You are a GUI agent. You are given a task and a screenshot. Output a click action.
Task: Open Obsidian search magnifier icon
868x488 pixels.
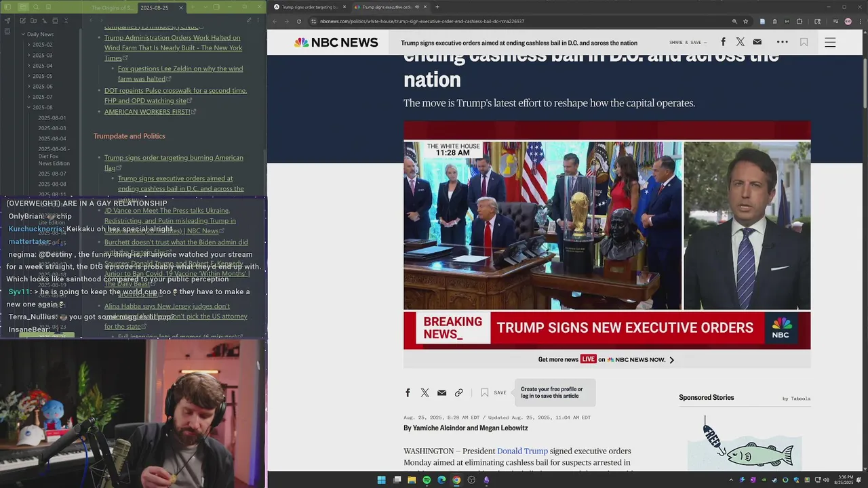[x=35, y=7]
